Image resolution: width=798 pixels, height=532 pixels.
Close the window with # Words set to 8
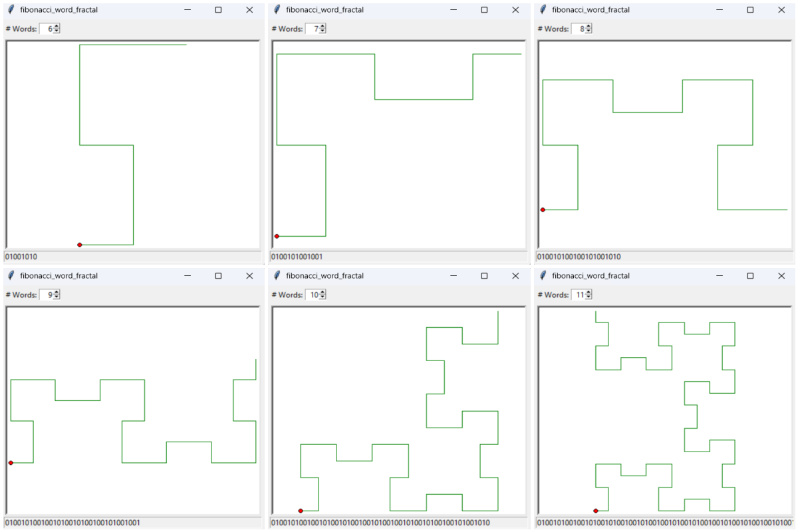(x=781, y=10)
